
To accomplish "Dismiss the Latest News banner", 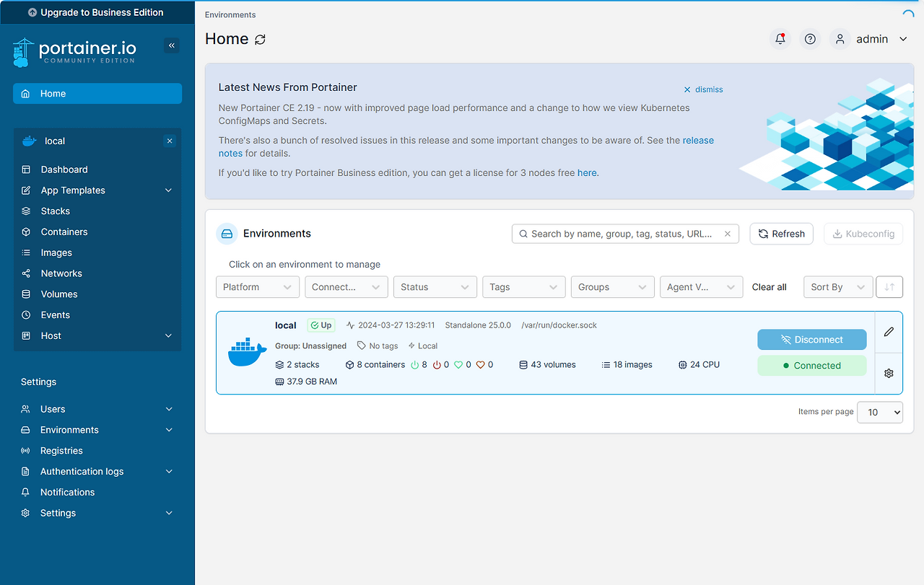I will click(x=703, y=89).
